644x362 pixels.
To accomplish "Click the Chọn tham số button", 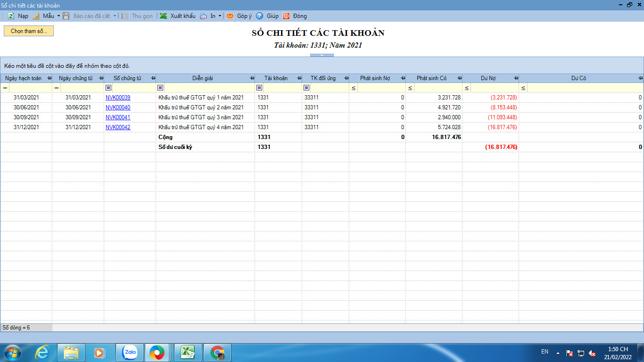I will [29, 31].
